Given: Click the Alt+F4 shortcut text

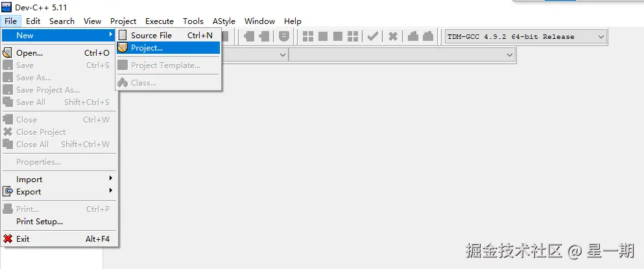Looking at the screenshot, I should pyautogui.click(x=97, y=239).
